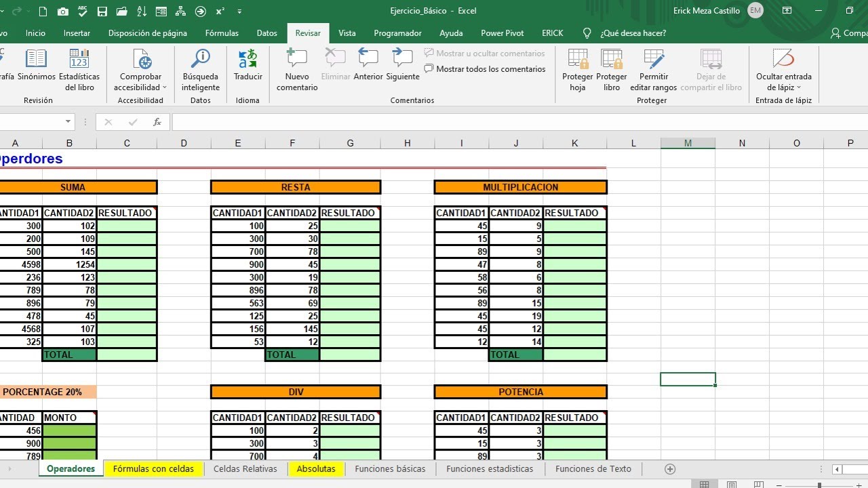The image size is (868, 488).
Task: Open Sinónimos thesaurus
Action: point(37,65)
